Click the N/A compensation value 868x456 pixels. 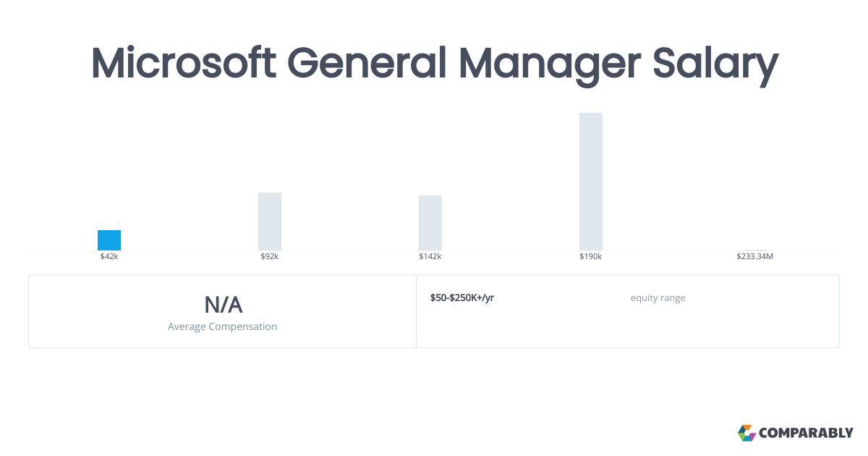(x=223, y=305)
